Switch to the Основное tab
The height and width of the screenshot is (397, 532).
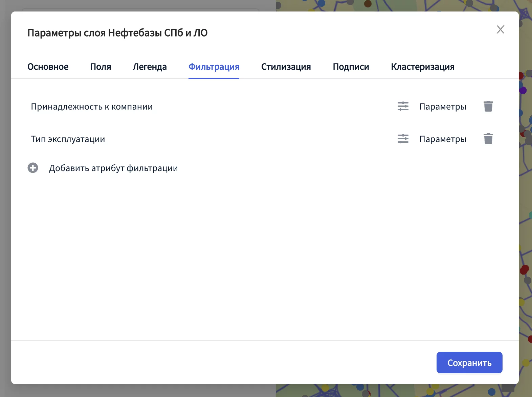48,67
